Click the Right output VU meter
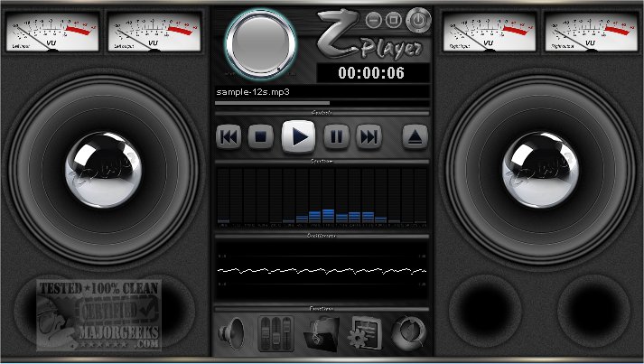Image resolution: width=644 pixels, height=364 pixels. [x=592, y=32]
